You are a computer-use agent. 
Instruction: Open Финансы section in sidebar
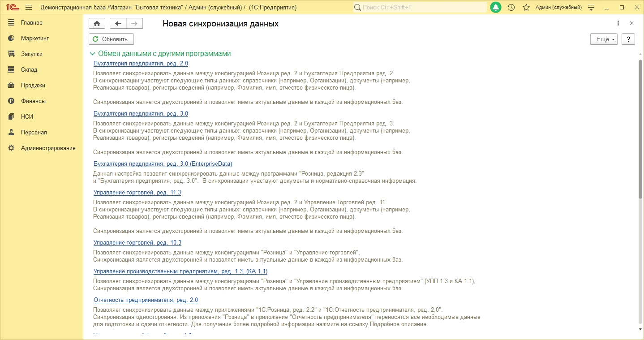click(33, 101)
